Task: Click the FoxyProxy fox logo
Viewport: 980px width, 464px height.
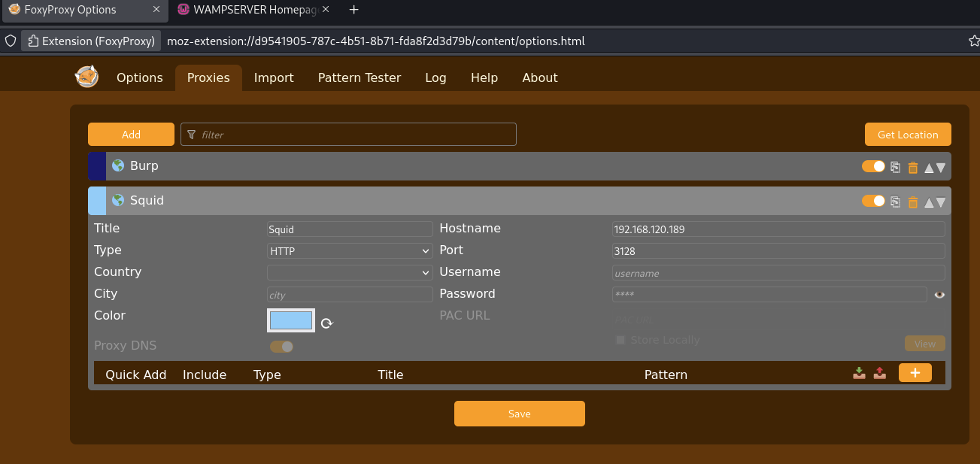Action: (87, 77)
